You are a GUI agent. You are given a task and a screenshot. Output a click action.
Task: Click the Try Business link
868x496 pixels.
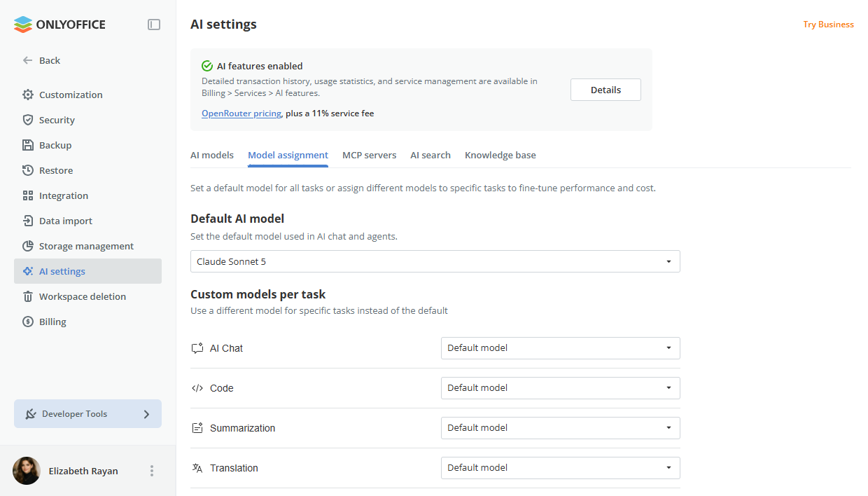click(x=828, y=25)
